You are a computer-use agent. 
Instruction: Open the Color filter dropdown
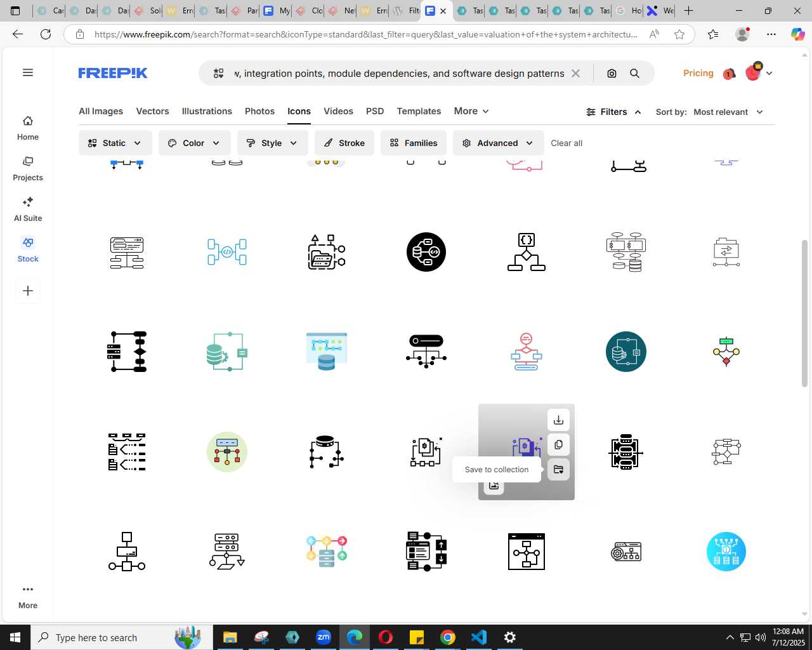(x=194, y=143)
